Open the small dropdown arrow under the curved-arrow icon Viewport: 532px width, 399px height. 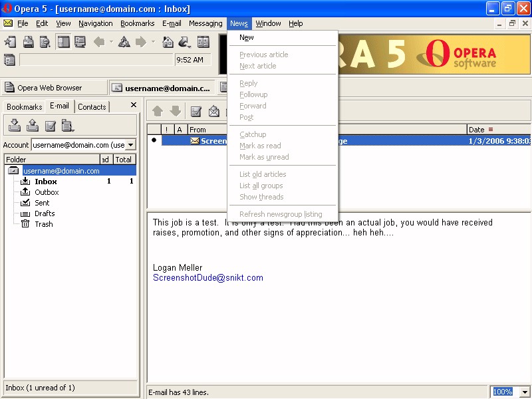[190, 47]
